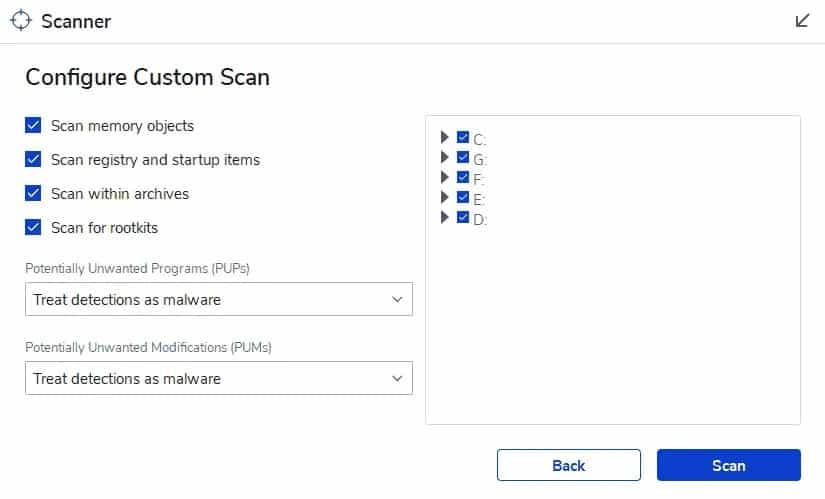825x499 pixels.
Task: Disable Scan within archives
Action: (33, 194)
